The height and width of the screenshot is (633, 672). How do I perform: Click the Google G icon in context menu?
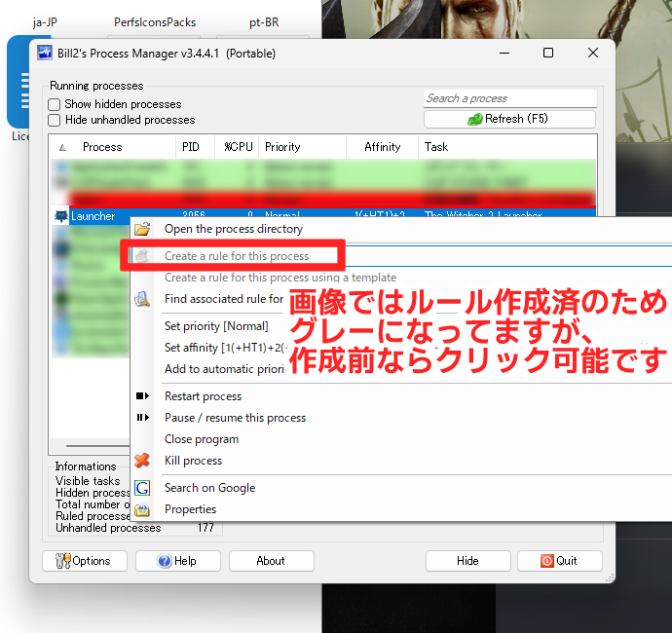[x=142, y=488]
